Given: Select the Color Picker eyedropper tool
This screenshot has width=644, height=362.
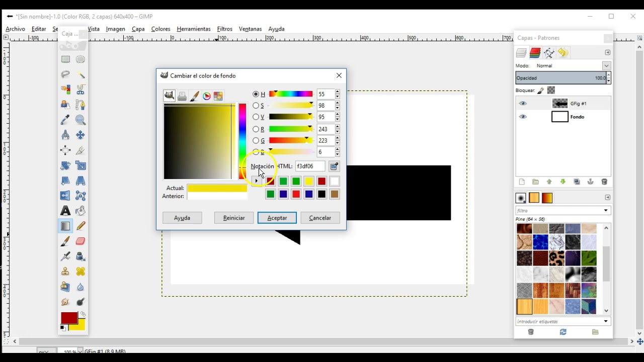Looking at the screenshot, I should click(65, 120).
